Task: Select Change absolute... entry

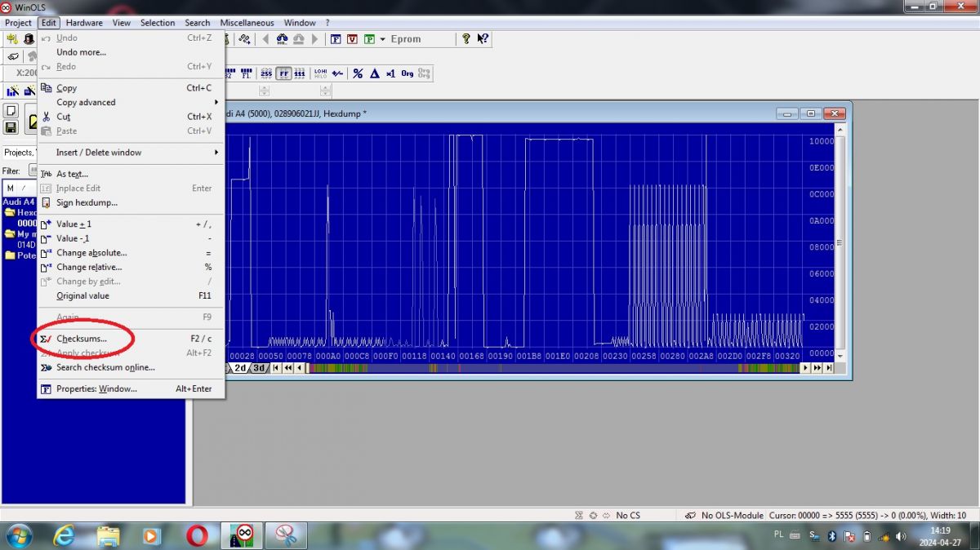Action: coord(131,253)
